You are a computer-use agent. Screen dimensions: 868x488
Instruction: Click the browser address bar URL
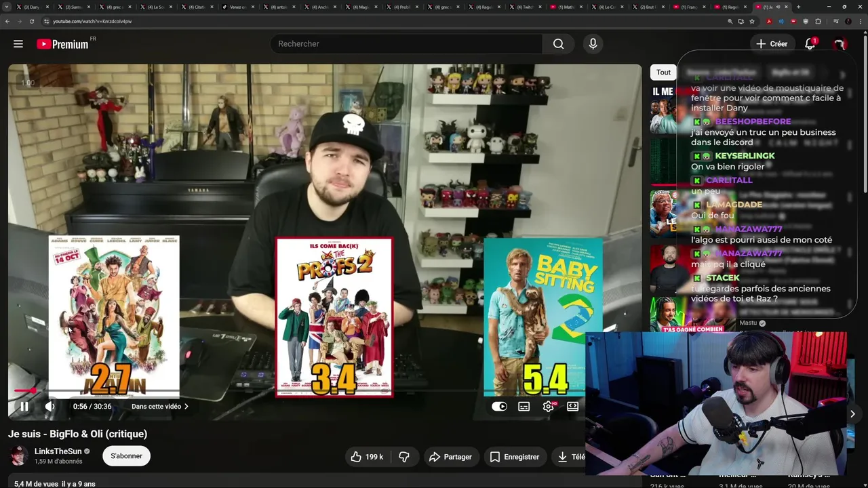point(92,21)
